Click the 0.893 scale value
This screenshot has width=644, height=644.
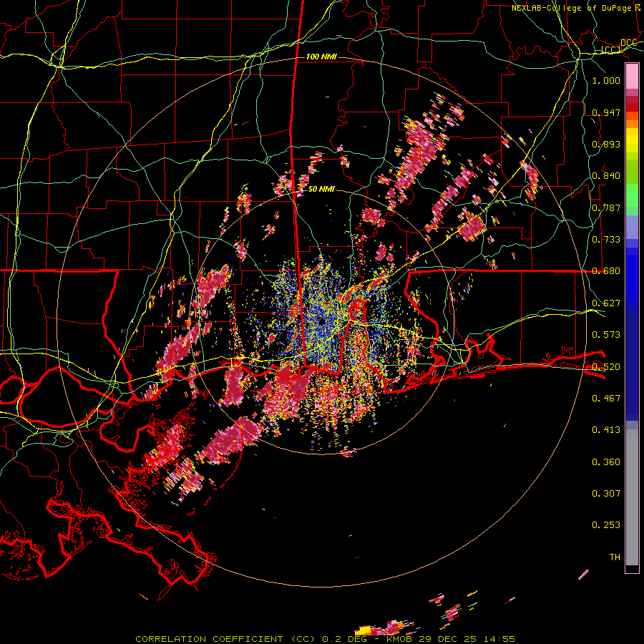coord(606,144)
